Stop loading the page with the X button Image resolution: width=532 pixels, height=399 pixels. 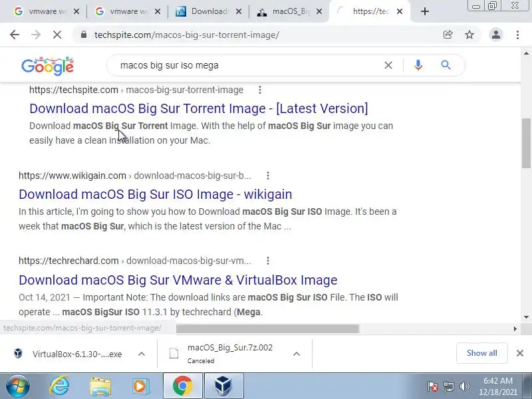coord(57,35)
